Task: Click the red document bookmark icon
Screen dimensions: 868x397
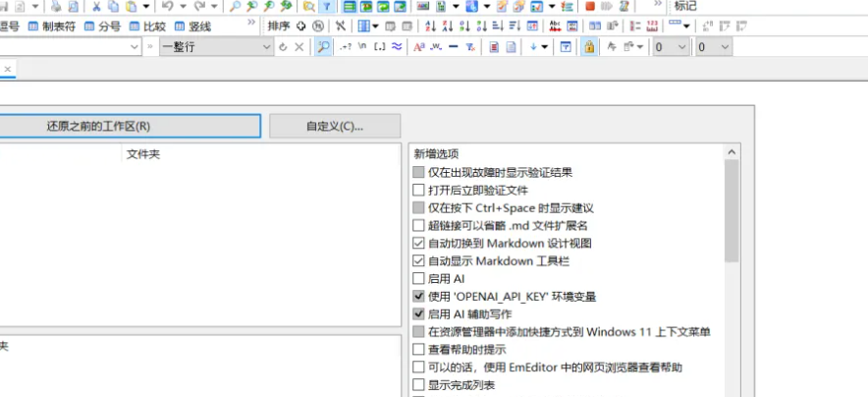Action: [494, 47]
